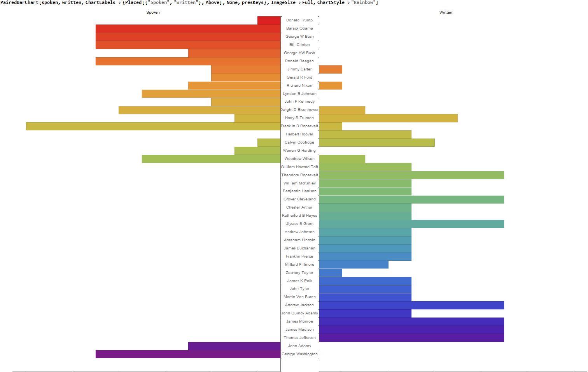
Task: Click the "George W Bush" label
Action: (x=299, y=37)
